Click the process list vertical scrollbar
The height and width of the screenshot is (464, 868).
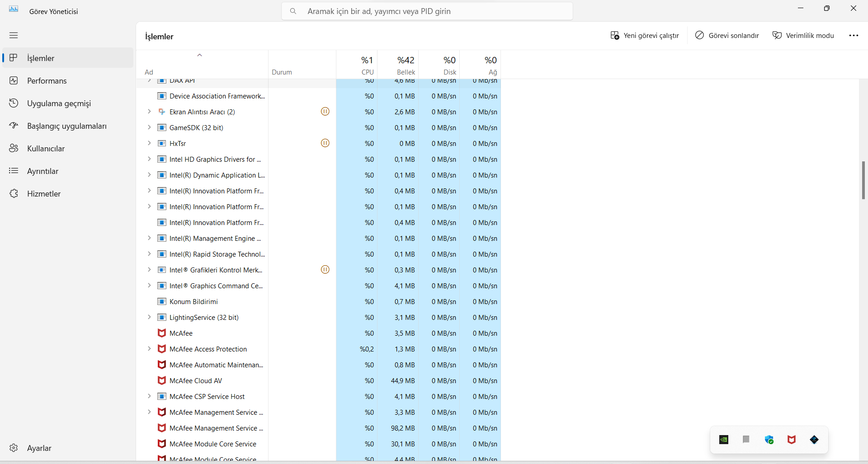point(863,180)
